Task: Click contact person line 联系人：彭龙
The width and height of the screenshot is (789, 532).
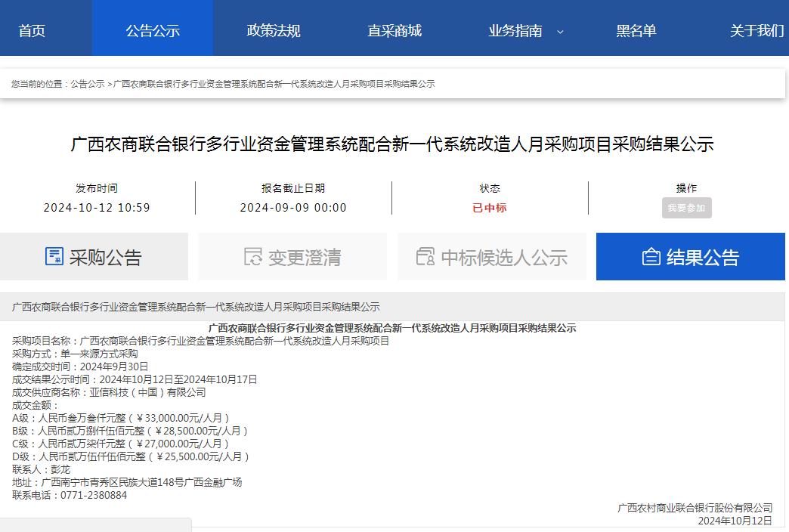Action: (41, 469)
